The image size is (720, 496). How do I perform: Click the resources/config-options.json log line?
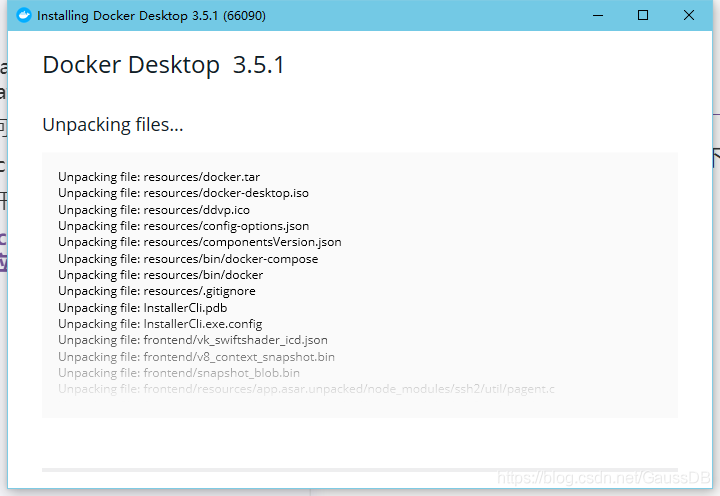tap(184, 226)
